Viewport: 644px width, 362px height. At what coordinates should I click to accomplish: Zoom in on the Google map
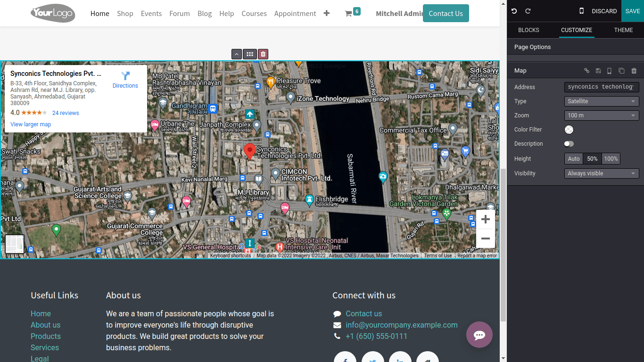[486, 219]
